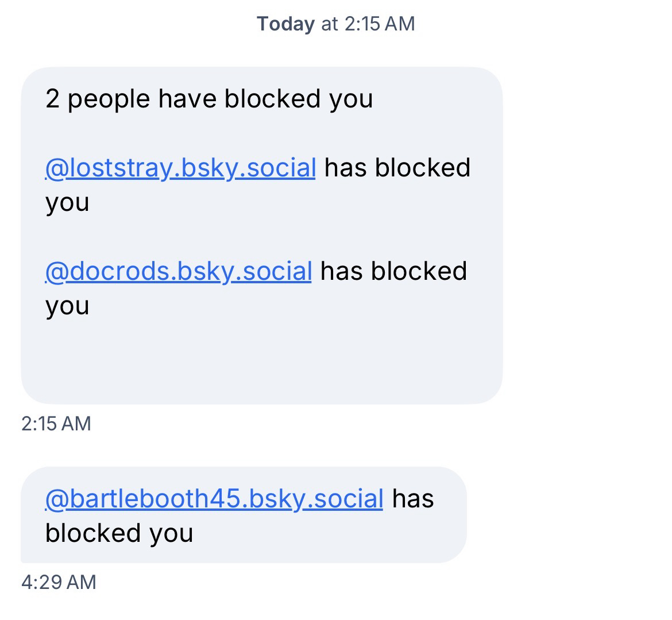
Task: Click empty padding right of "blocked you" in second bubble
Action: click(327, 533)
